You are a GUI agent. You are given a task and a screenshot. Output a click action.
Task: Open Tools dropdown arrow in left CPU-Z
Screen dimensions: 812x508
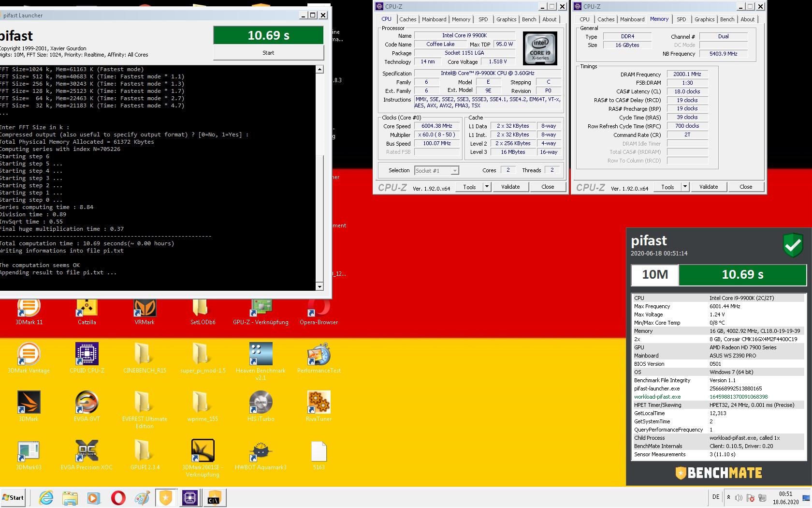[x=487, y=187]
